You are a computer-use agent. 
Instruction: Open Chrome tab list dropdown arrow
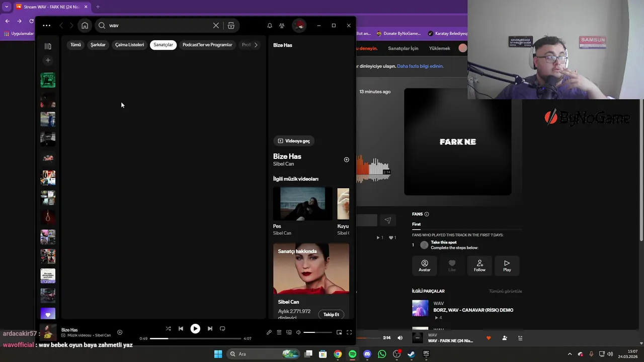(x=7, y=7)
